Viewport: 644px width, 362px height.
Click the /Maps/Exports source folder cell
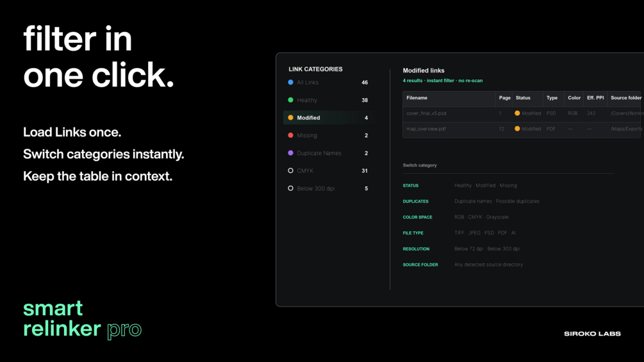[x=626, y=129]
